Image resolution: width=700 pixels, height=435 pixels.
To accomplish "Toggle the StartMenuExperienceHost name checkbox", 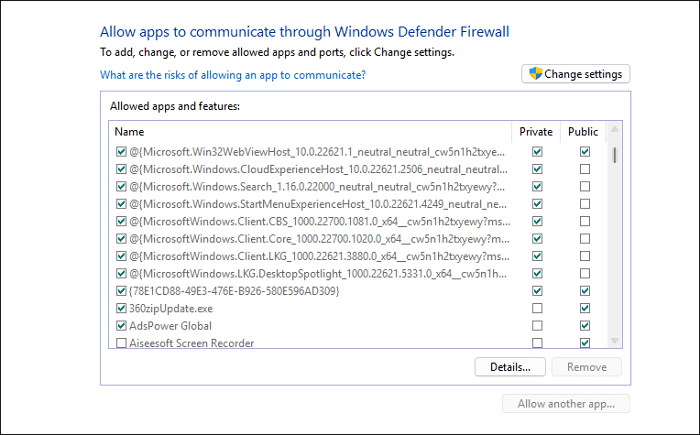I will 121,204.
